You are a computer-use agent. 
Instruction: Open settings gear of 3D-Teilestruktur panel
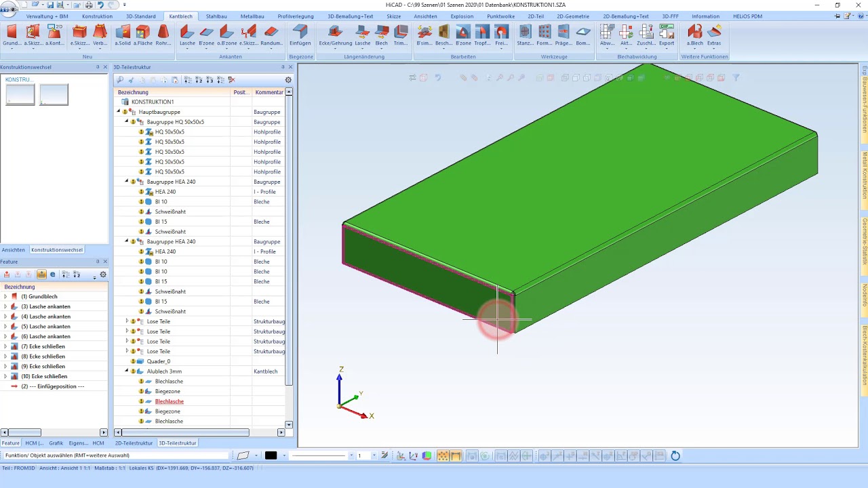click(x=288, y=80)
